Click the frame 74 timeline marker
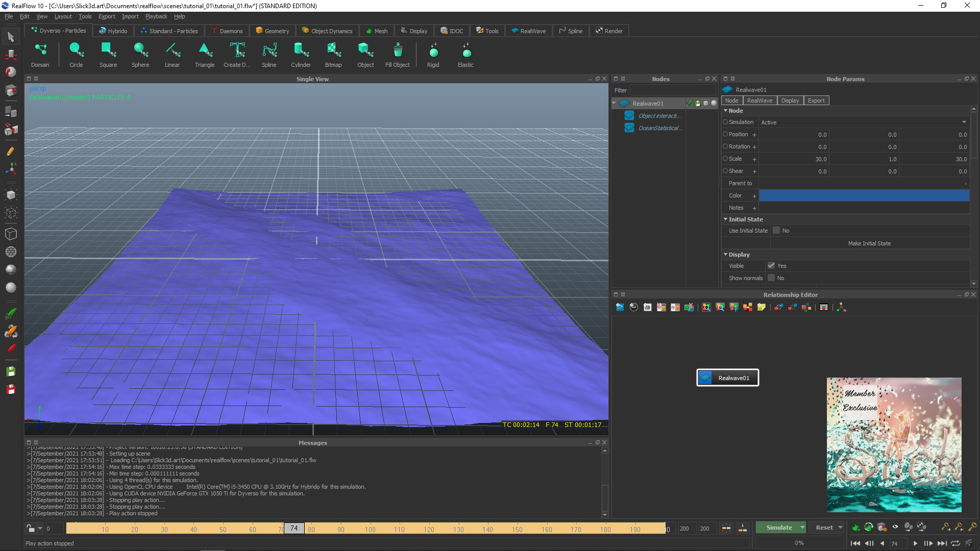The image size is (980, 551). pos(294,529)
